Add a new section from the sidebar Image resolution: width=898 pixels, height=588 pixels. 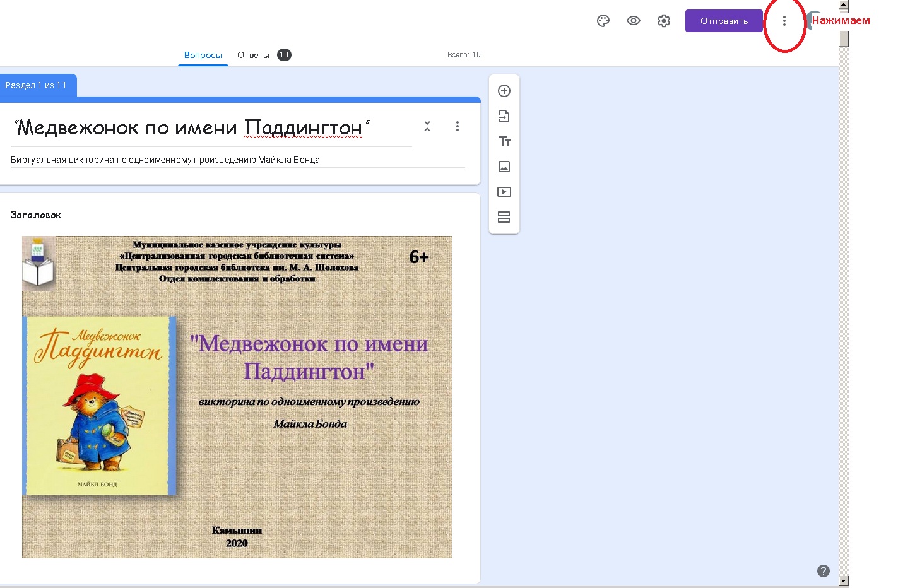tap(504, 217)
